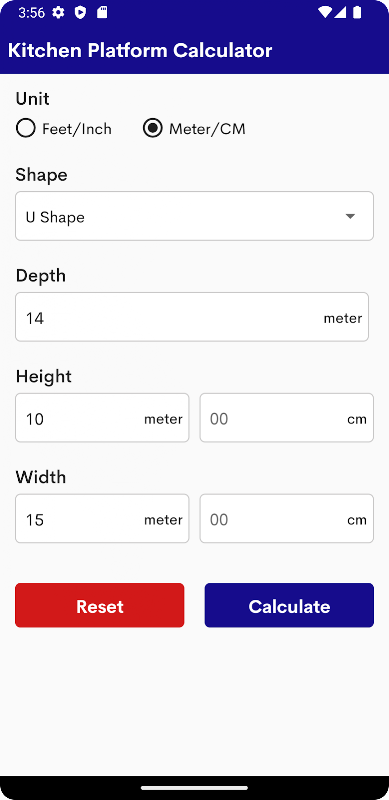This screenshot has height=800, width=389.
Task: Click the Height meter input field
Action: tap(102, 417)
